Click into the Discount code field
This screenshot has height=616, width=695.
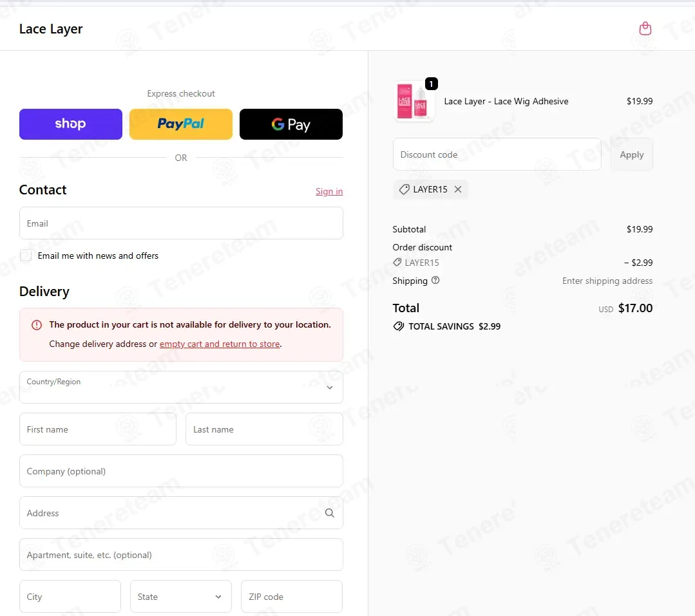(497, 154)
